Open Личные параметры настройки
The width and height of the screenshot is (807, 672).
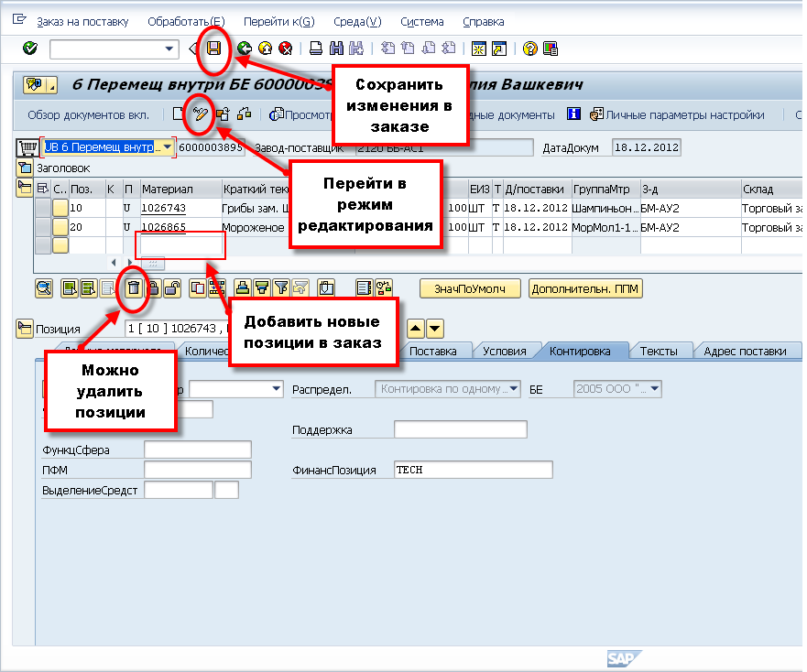coord(677,114)
